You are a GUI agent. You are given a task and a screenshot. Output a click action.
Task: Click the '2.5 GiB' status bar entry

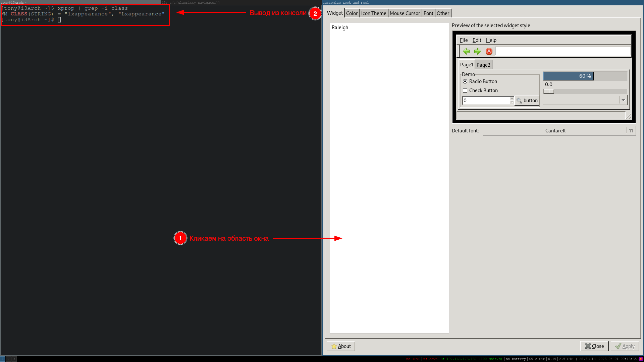pyautogui.click(x=566, y=359)
